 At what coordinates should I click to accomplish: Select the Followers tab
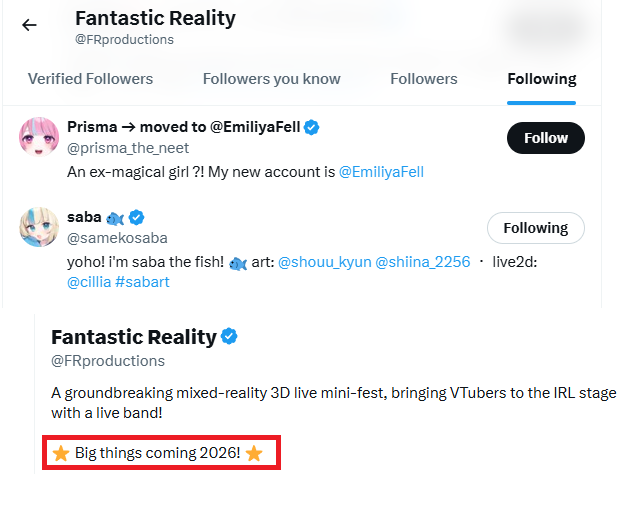(424, 79)
